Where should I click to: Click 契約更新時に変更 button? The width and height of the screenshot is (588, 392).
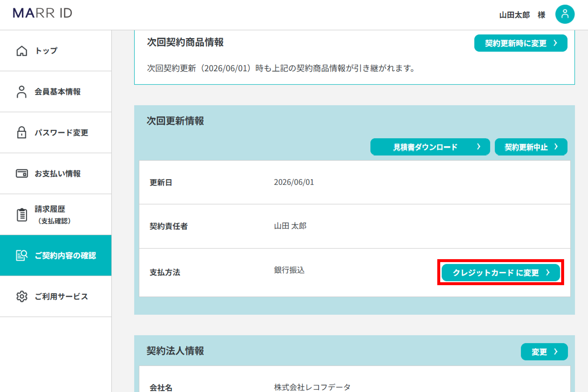(x=521, y=43)
